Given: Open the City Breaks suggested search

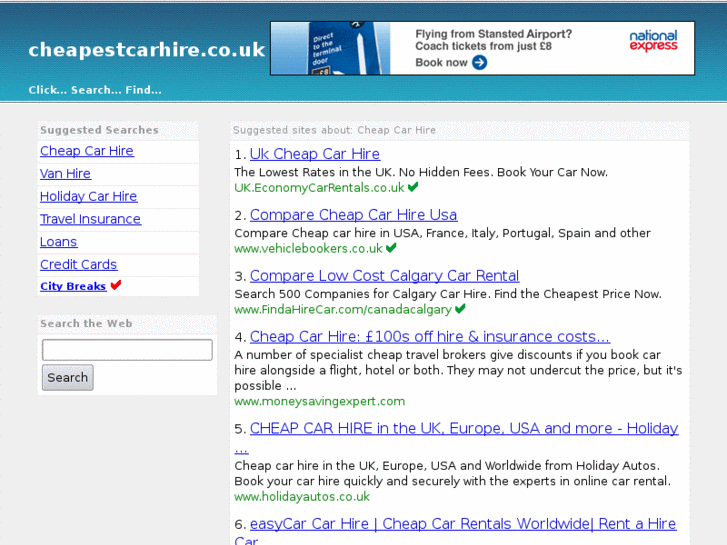Looking at the screenshot, I should click(x=73, y=286).
